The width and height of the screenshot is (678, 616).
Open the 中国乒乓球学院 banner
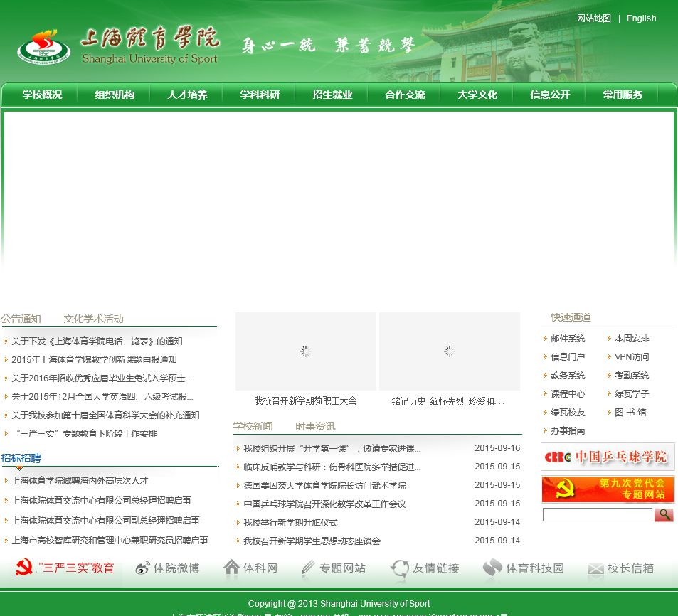[x=607, y=457]
